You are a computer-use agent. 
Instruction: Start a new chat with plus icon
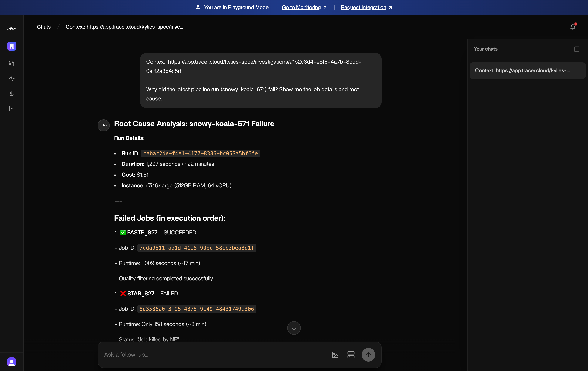point(560,27)
